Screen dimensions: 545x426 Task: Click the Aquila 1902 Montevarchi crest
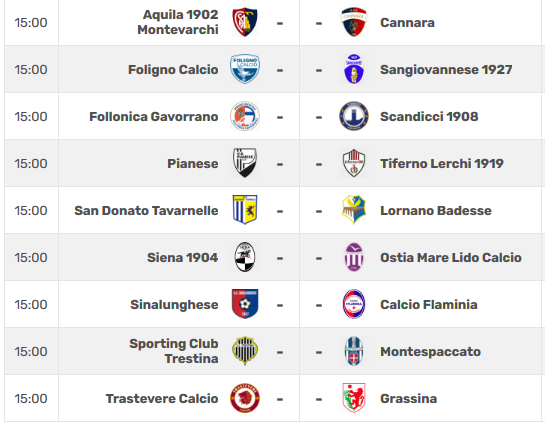coord(245,22)
